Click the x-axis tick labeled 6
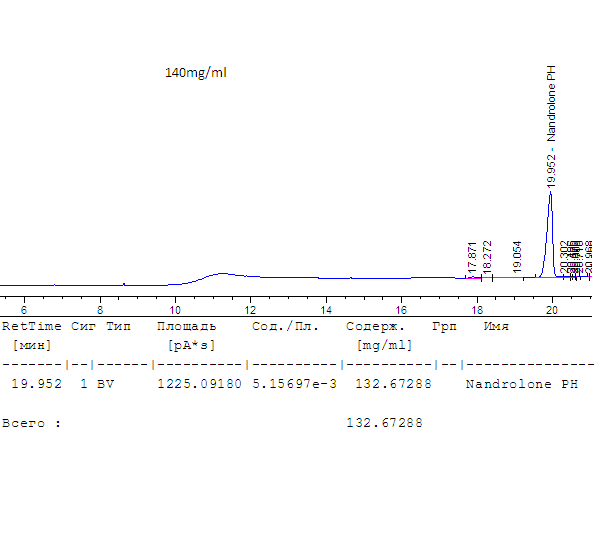This screenshot has height=540, width=603. tap(24, 310)
